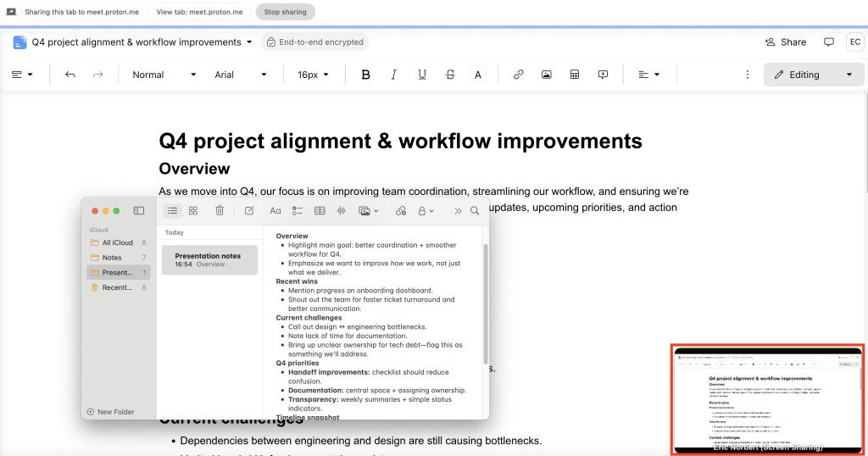Click the 'Overview' heading in the document
Screen dimensions: 868x456
pos(194,169)
